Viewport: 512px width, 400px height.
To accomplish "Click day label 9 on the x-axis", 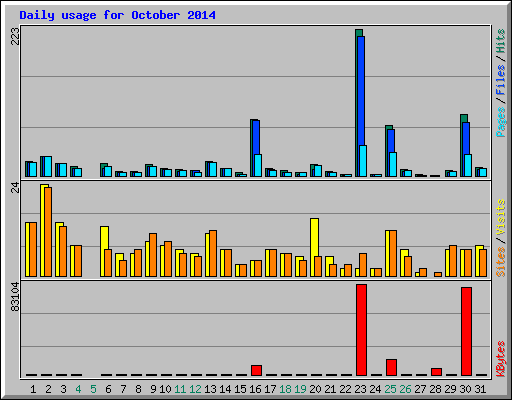I will pyautogui.click(x=153, y=389).
